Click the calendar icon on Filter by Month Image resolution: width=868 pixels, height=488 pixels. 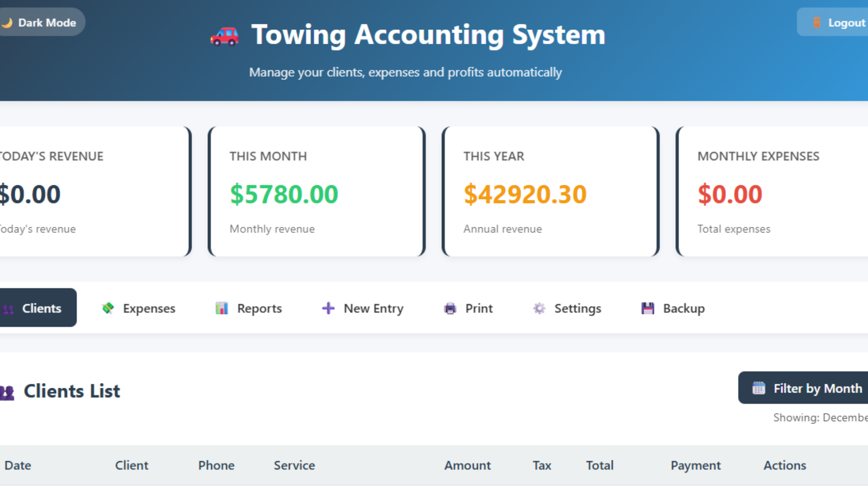pos(758,388)
